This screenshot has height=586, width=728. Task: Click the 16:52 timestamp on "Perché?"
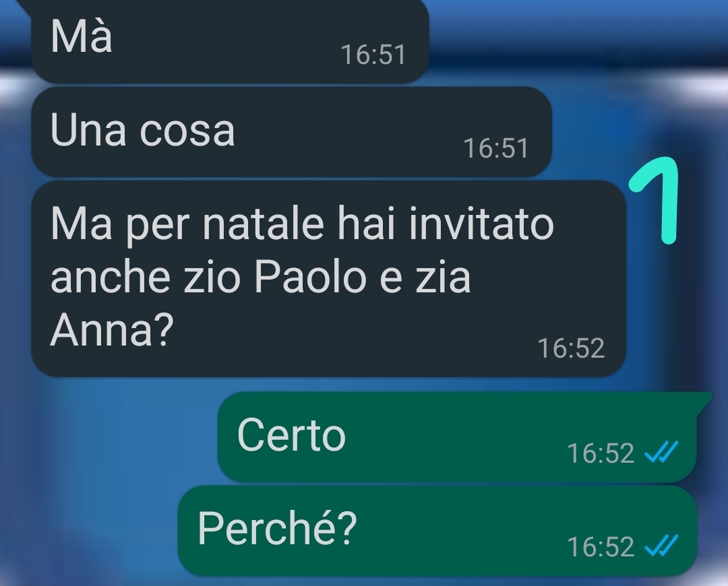(x=601, y=546)
